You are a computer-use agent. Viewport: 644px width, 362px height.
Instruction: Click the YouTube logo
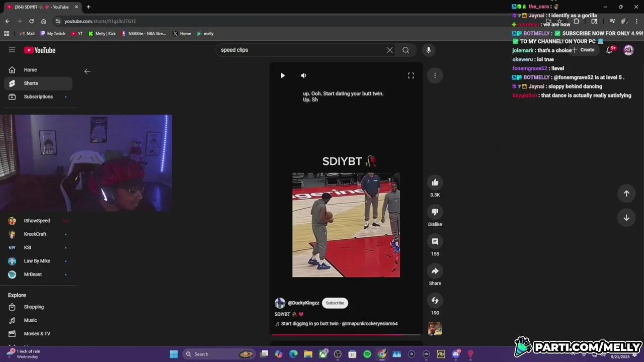click(40, 50)
